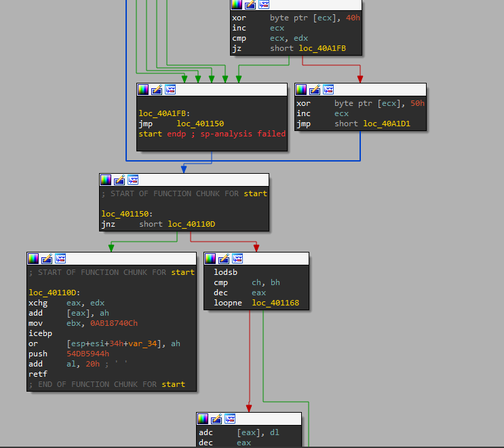This screenshot has width=504, height=448.
Task: Select the 'adc [eax], dl' instruction
Action: point(239,432)
